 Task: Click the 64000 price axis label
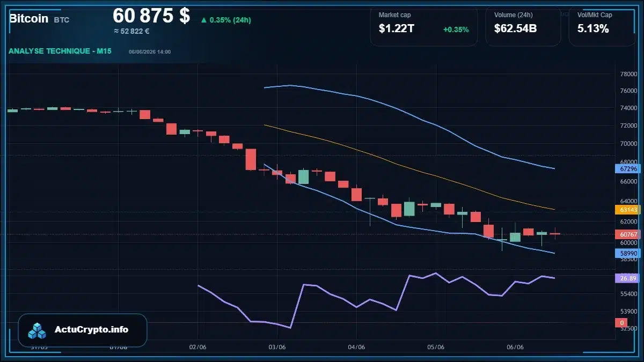[628, 201]
